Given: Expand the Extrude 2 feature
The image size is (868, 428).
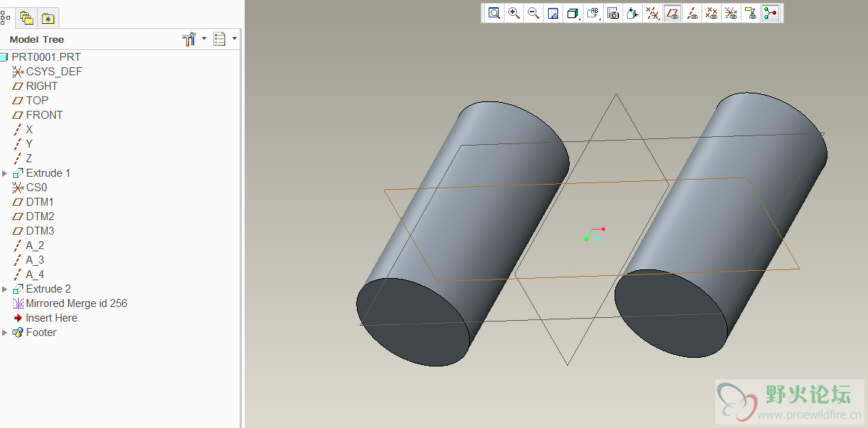Looking at the screenshot, I should point(5,289).
